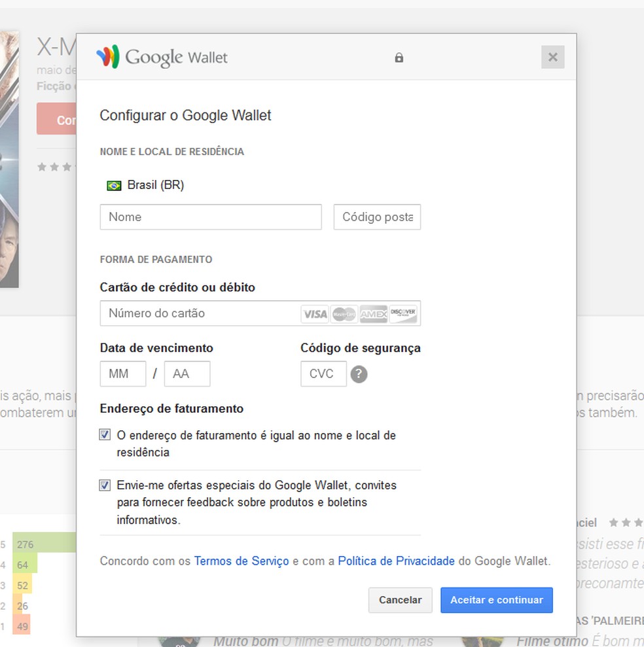Close the Google Wallet dialog
The height and width of the screenshot is (647, 644).
pyautogui.click(x=553, y=57)
